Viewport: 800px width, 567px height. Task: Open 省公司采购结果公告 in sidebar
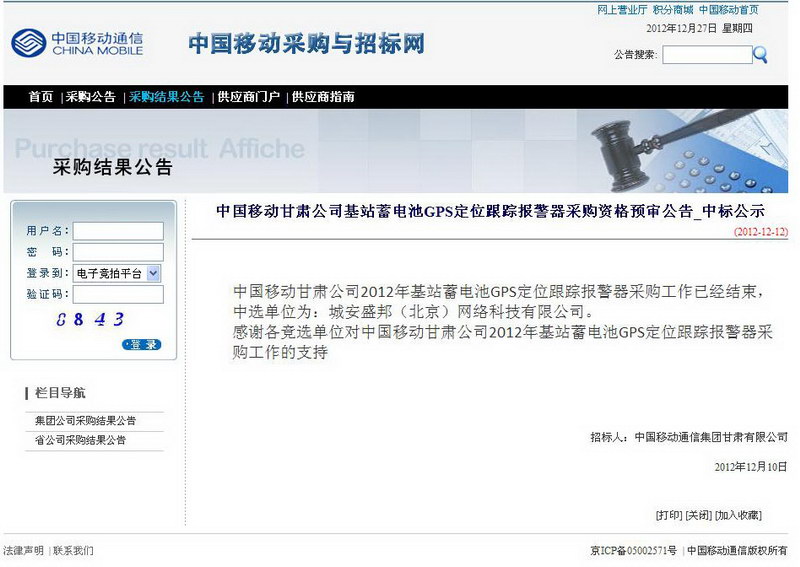click(x=80, y=440)
